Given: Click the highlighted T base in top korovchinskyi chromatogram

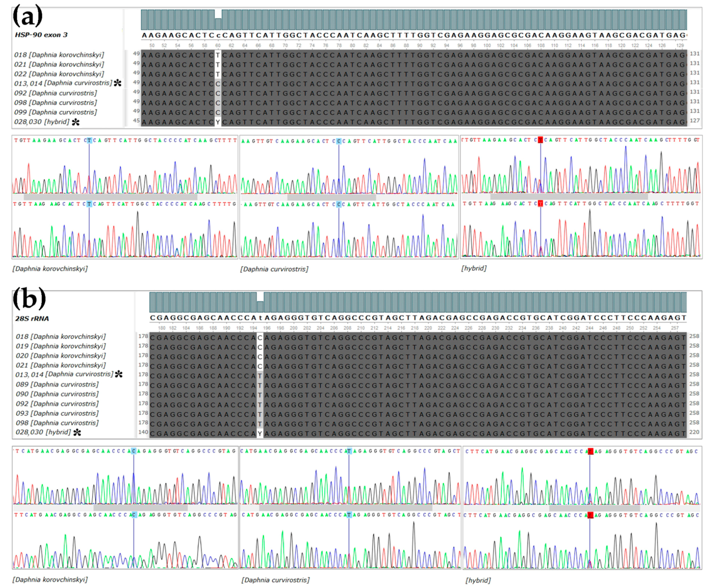Looking at the screenshot, I should pyautogui.click(x=89, y=140).
